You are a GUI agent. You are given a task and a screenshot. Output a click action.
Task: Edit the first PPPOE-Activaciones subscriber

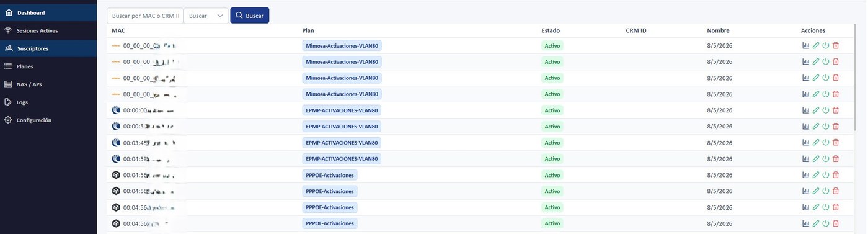(816, 174)
